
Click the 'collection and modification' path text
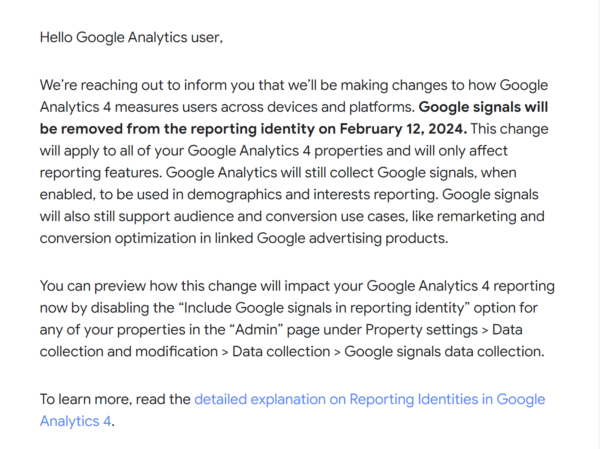coord(129,351)
